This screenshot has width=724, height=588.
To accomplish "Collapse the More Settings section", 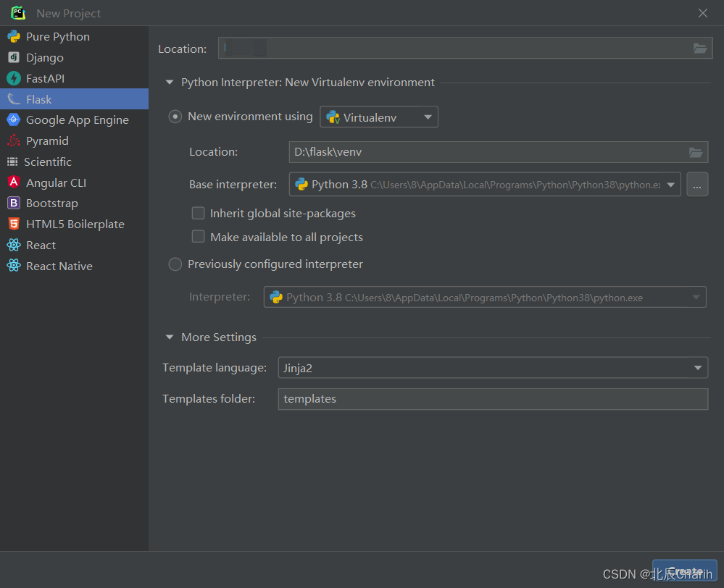I will coord(170,337).
